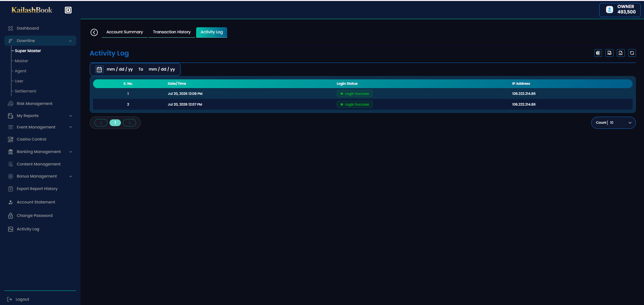
Task: Click Login Success badge in row 1
Action: pos(355,94)
